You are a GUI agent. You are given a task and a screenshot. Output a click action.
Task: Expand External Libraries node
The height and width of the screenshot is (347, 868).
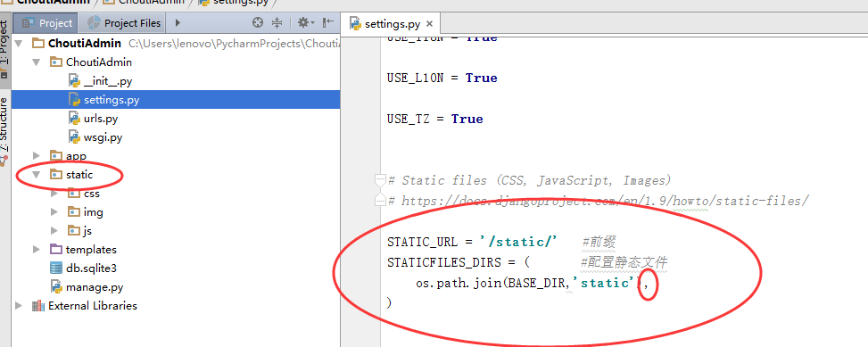(x=18, y=305)
